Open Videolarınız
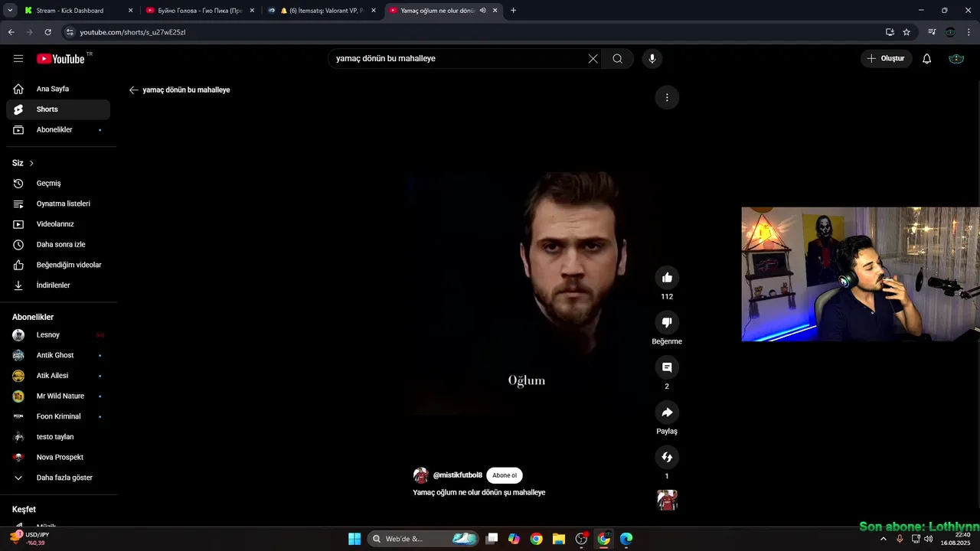Screen dimensions: 980x551 coord(58,224)
